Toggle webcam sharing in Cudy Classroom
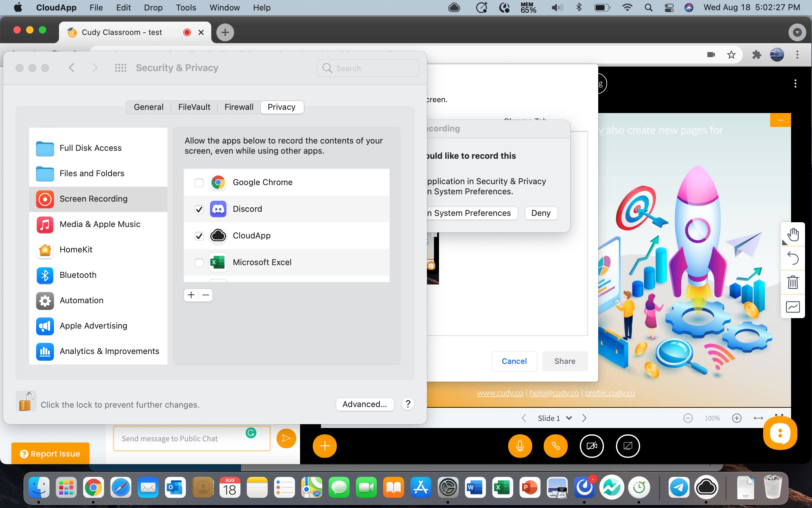Screen dimensions: 812x508 pyautogui.click(x=592, y=446)
